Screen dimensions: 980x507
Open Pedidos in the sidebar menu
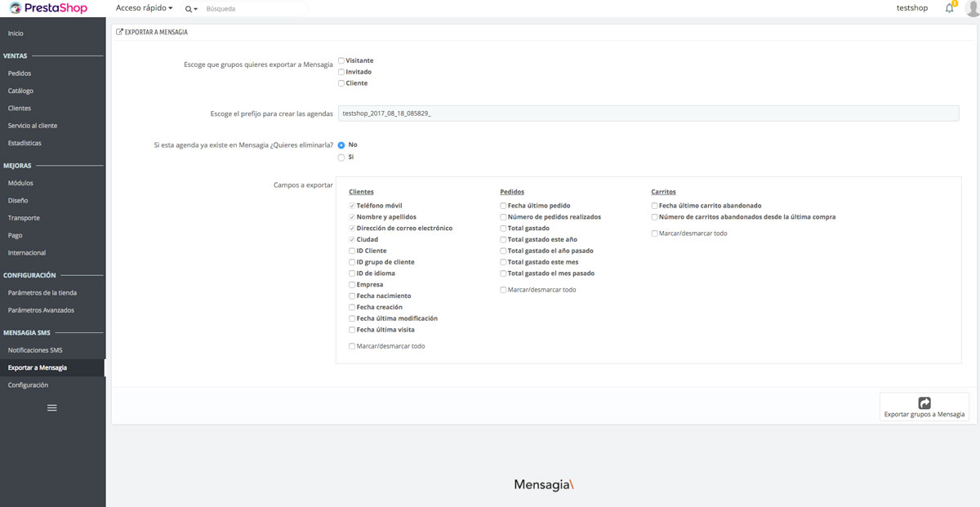click(20, 73)
